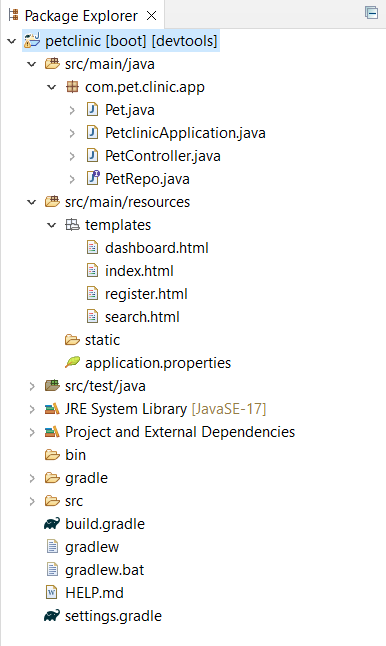Select the 'application.properties' file name
Image resolution: width=386 pixels, height=646 pixels.
[x=158, y=363]
